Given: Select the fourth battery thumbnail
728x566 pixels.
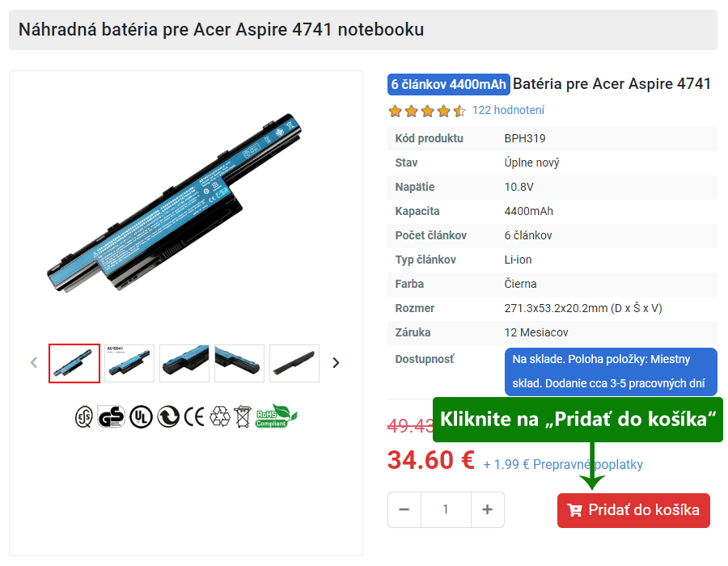Looking at the screenshot, I should click(239, 363).
